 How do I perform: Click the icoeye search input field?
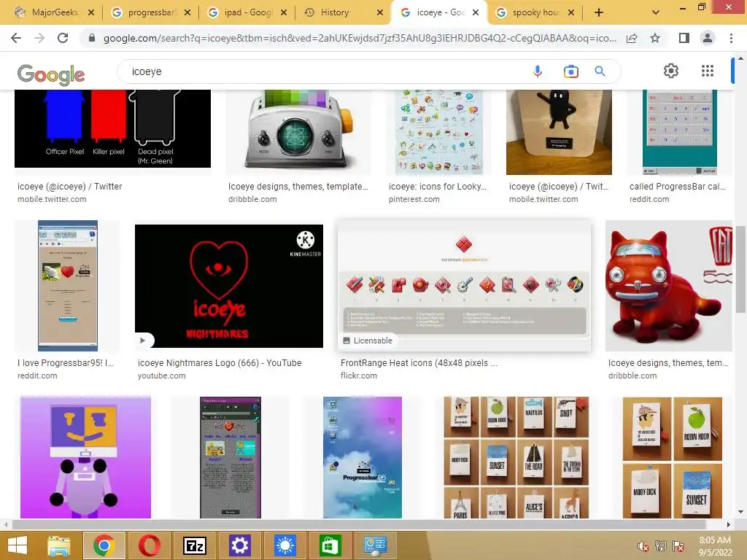pos(324,71)
